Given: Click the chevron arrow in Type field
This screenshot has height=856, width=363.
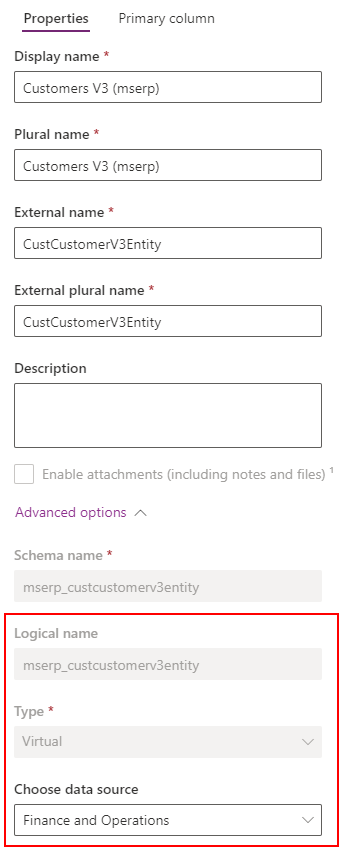Looking at the screenshot, I should [x=308, y=742].
